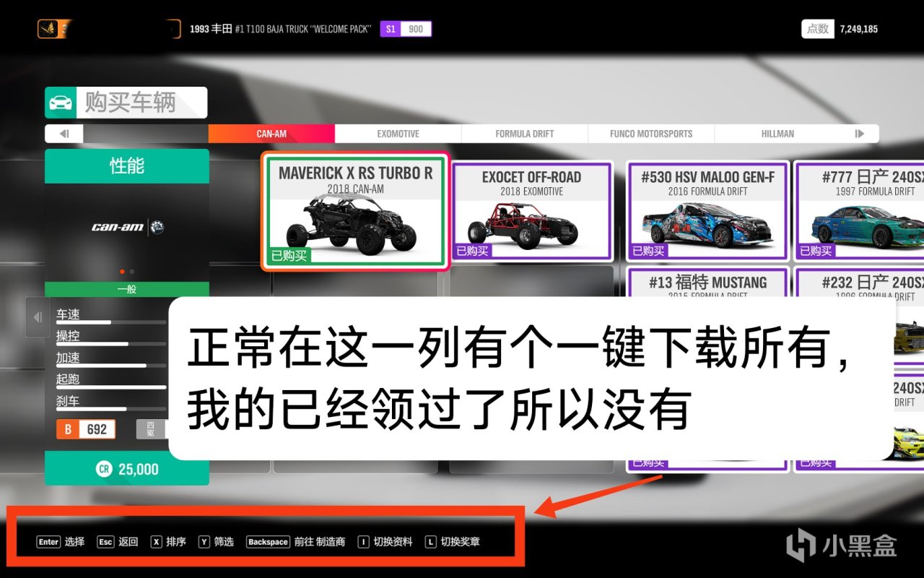Click the 1993 丰田 T100 Baja Truck title
The width and height of the screenshot is (924, 578).
pos(281,29)
